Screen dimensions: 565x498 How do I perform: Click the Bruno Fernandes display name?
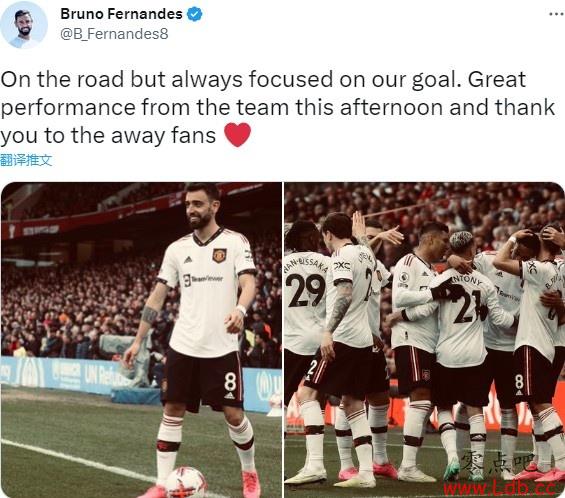(x=121, y=14)
